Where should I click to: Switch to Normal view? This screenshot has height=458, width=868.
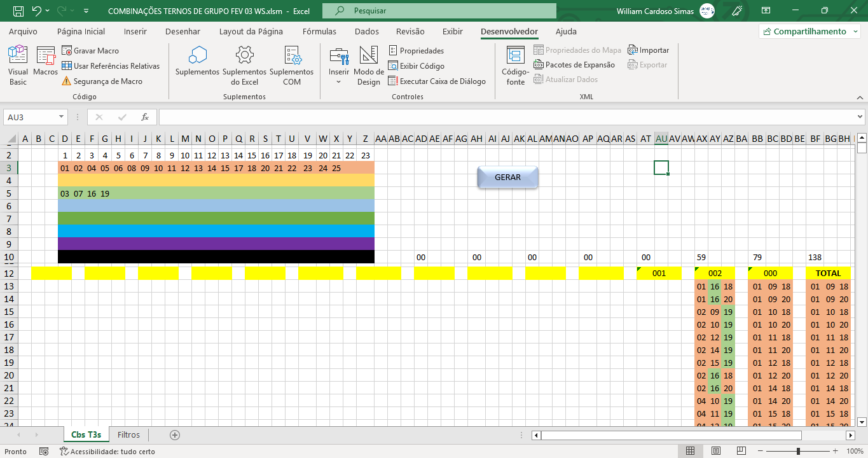(690, 451)
